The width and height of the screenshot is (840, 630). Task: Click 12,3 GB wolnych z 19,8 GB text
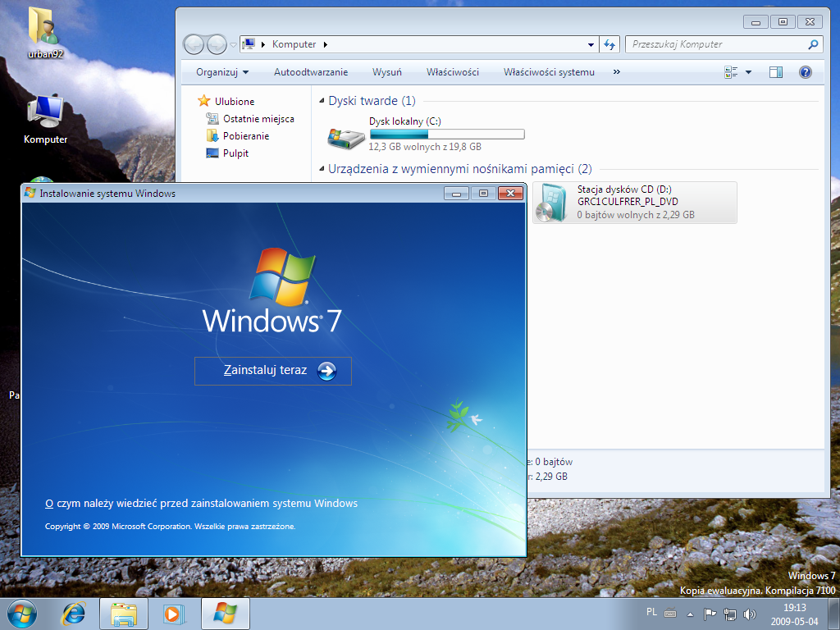[425, 147]
